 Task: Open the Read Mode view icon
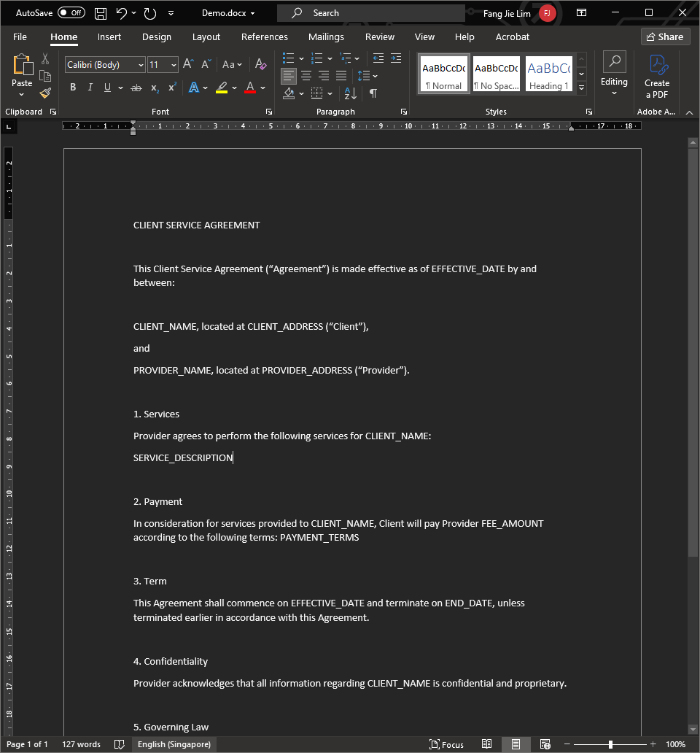pos(486,744)
